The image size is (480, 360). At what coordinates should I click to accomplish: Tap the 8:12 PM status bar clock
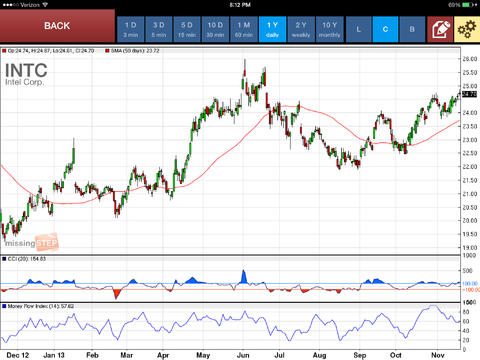click(x=240, y=5)
